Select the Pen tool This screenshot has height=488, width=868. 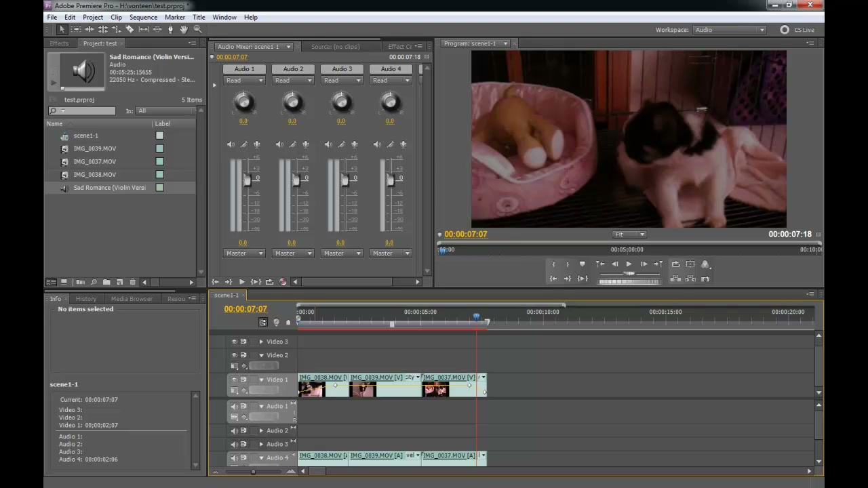coord(170,29)
